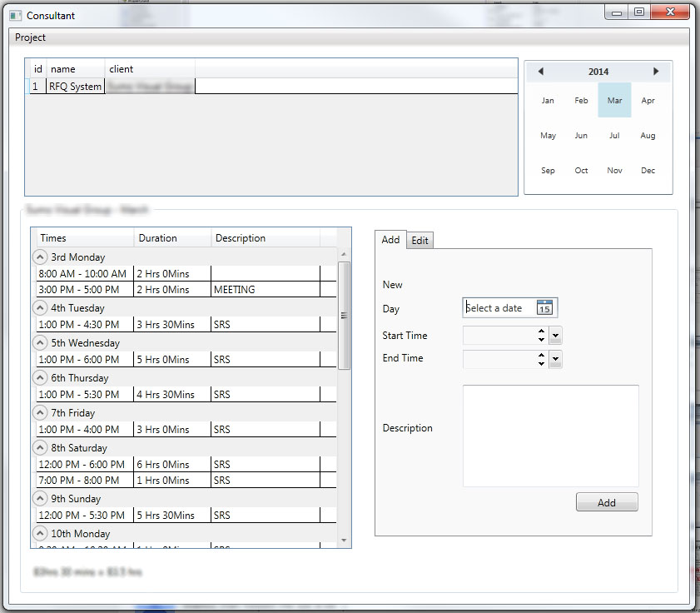
Task: Collapse the 8th Saturday group
Action: (40, 448)
